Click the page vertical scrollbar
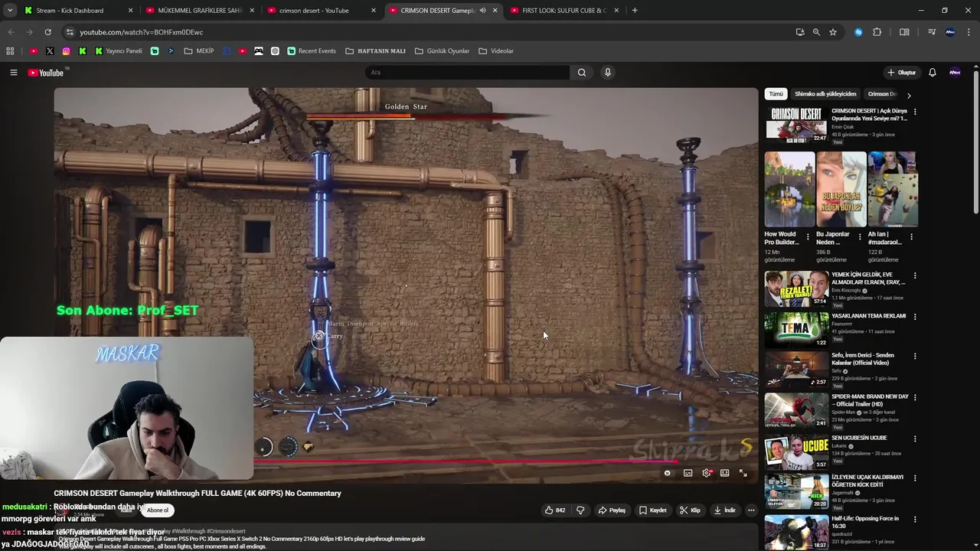Viewport: 980px width, 551px height. pyautogui.click(x=975, y=142)
